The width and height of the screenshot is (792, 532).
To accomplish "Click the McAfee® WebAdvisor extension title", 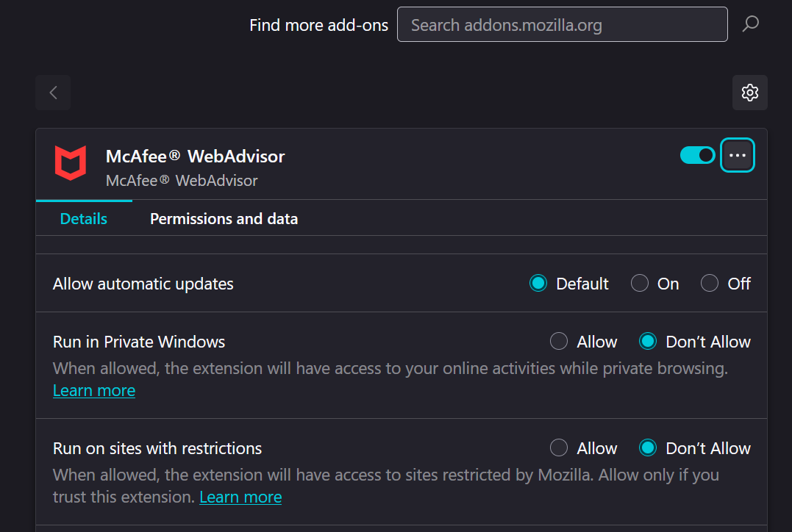I will coord(195,156).
